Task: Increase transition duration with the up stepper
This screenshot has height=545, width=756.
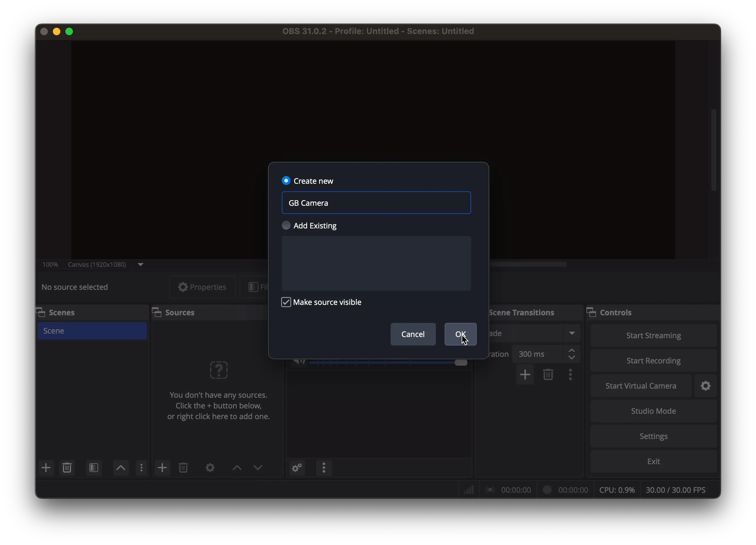Action: pyautogui.click(x=572, y=351)
